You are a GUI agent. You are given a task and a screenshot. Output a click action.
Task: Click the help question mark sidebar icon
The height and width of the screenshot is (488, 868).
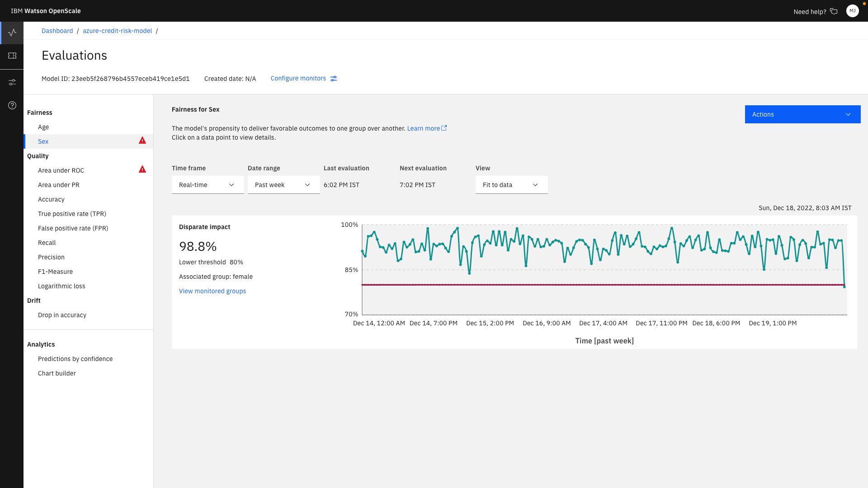click(x=12, y=105)
